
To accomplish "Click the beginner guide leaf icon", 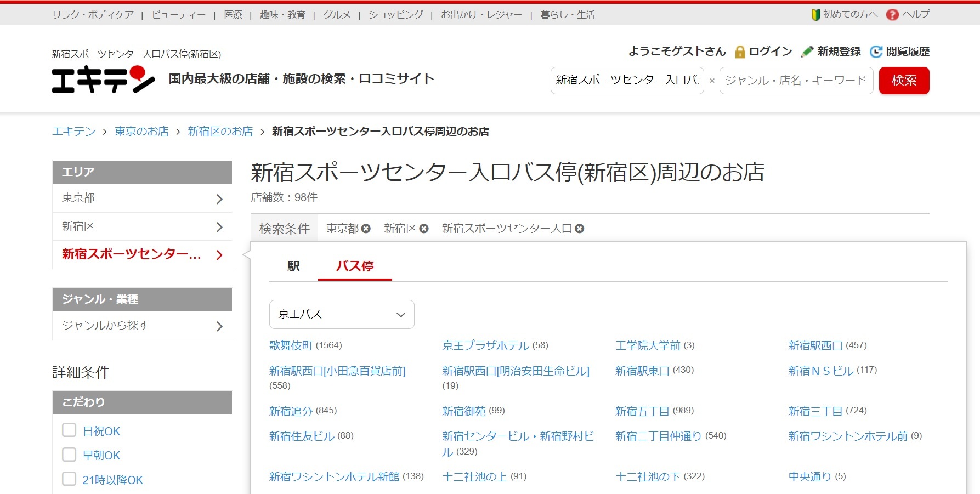I will [x=815, y=15].
